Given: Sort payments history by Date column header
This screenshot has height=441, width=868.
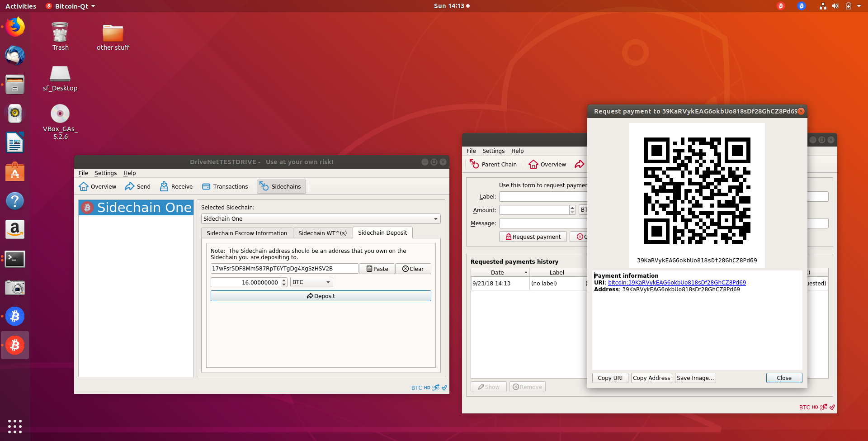Looking at the screenshot, I should point(500,272).
